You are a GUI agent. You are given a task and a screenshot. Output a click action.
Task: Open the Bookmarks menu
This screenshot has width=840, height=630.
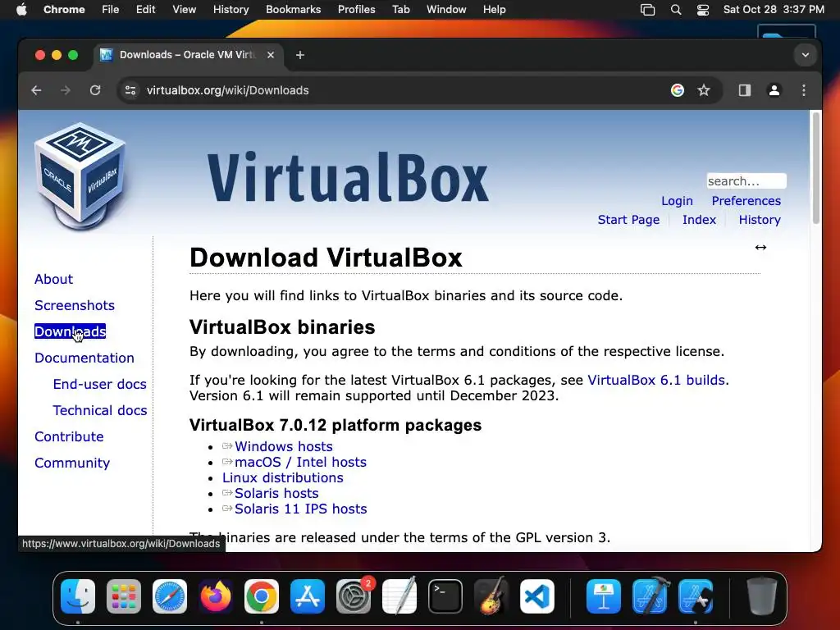293,10
